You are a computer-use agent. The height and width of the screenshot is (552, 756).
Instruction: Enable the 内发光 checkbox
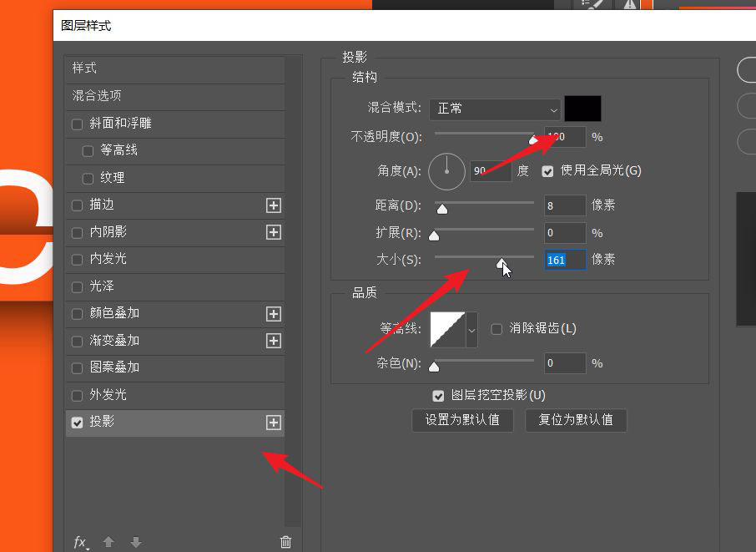77,260
